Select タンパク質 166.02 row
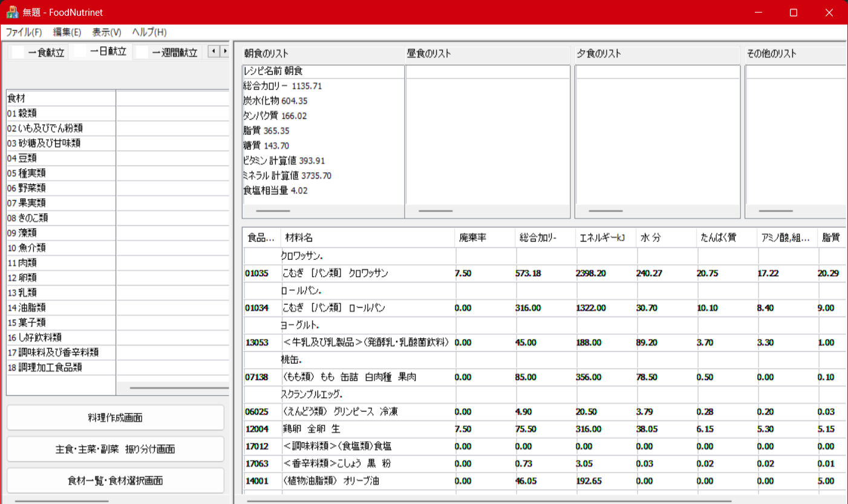Screen dimensions: 848x504 click(x=323, y=116)
